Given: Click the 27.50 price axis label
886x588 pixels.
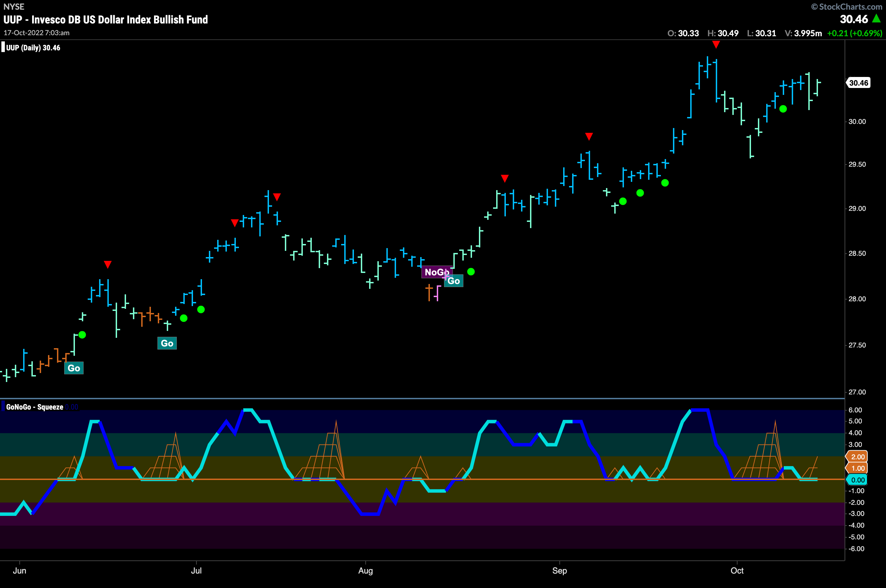Looking at the screenshot, I should 857,345.
